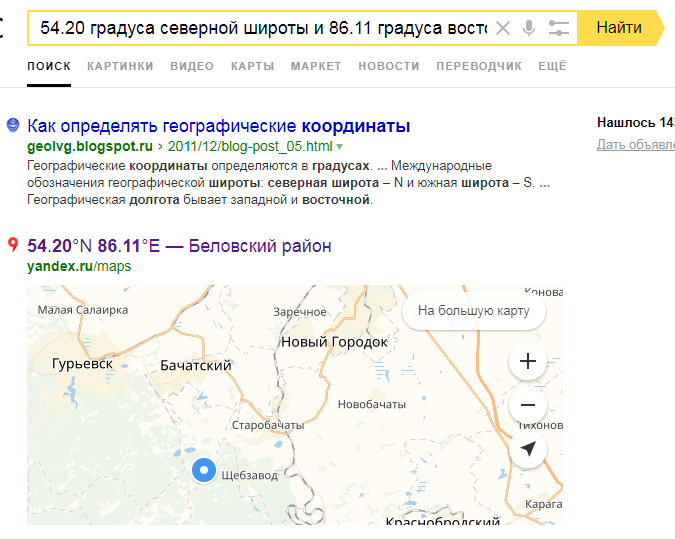Click the 'Нашлось' results count text

pos(636,123)
